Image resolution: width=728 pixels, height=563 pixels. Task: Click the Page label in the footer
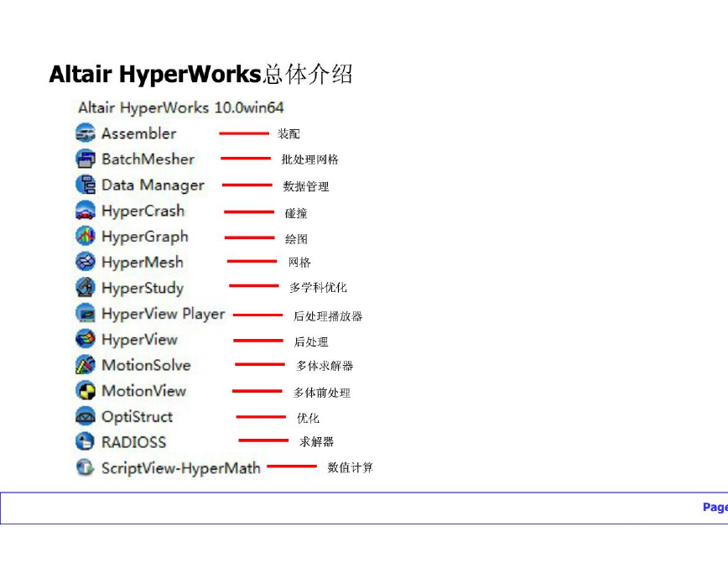(x=715, y=508)
